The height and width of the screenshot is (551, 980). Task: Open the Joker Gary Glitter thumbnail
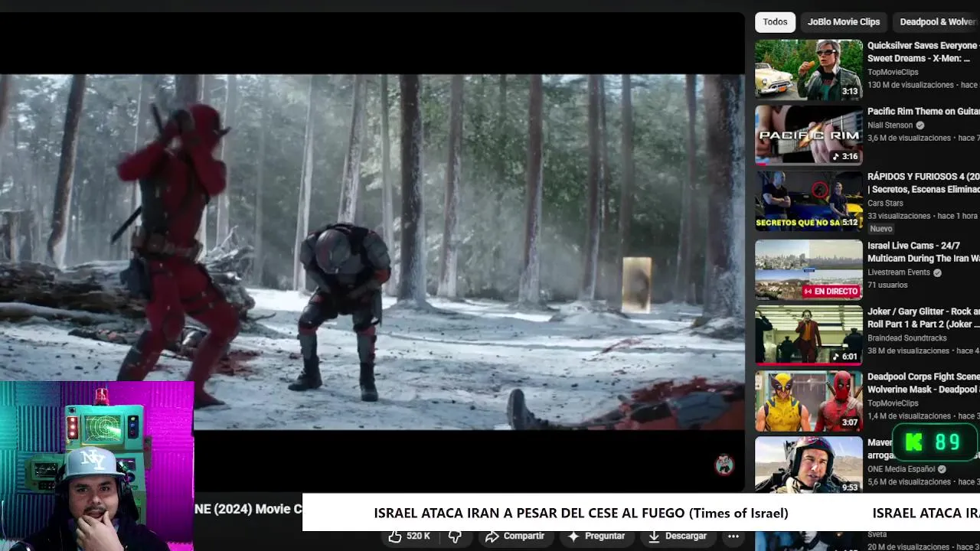click(808, 336)
